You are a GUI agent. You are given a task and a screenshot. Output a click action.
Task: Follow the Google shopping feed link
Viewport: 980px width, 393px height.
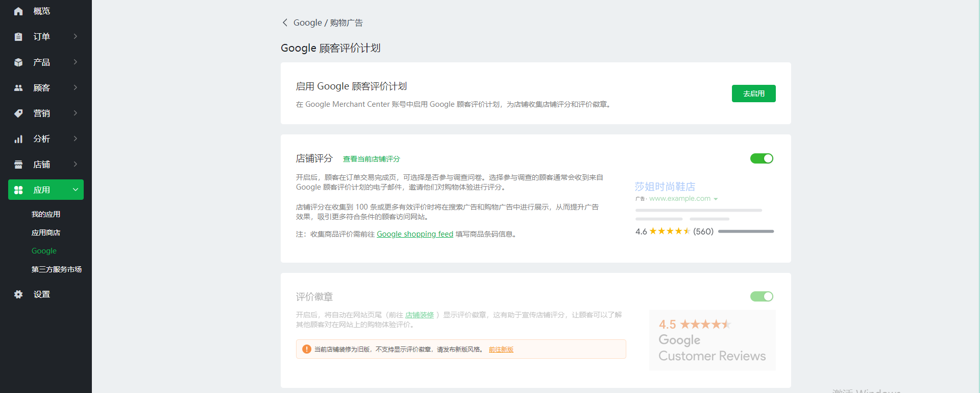415,234
